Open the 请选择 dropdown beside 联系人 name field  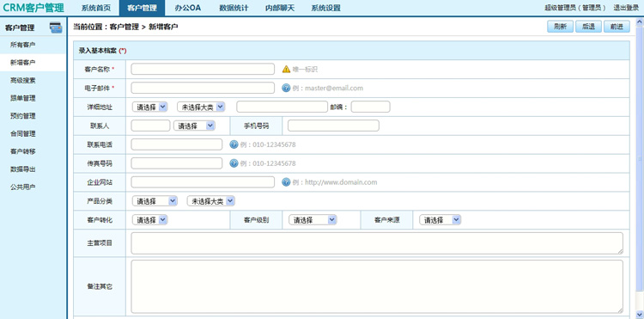(x=194, y=126)
